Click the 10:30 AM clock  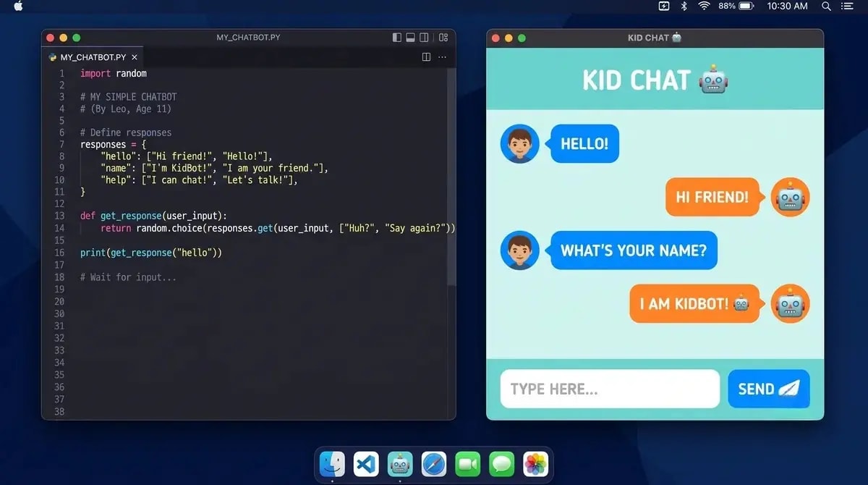click(x=787, y=7)
